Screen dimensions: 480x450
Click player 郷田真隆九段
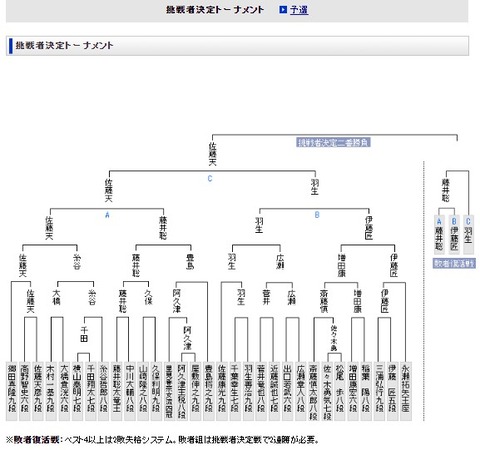pyautogui.click(x=12, y=391)
